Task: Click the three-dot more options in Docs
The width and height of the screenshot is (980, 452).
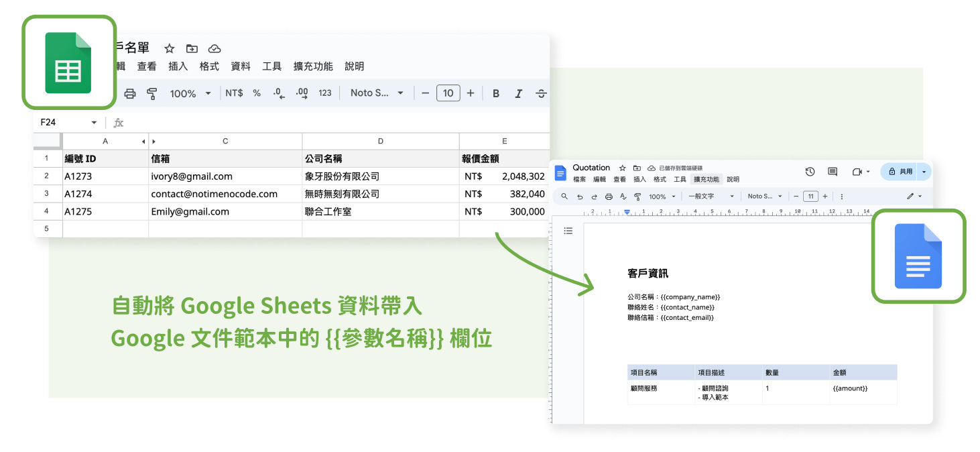Action: click(841, 196)
